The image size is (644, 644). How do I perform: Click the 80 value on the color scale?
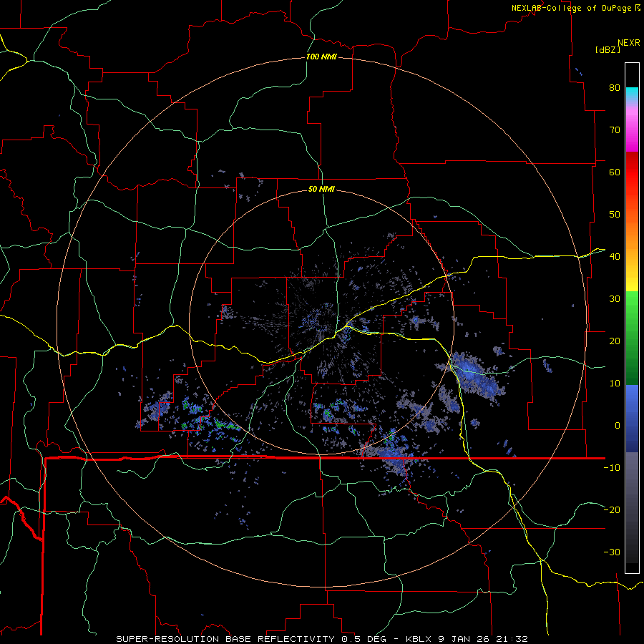[x=615, y=87]
